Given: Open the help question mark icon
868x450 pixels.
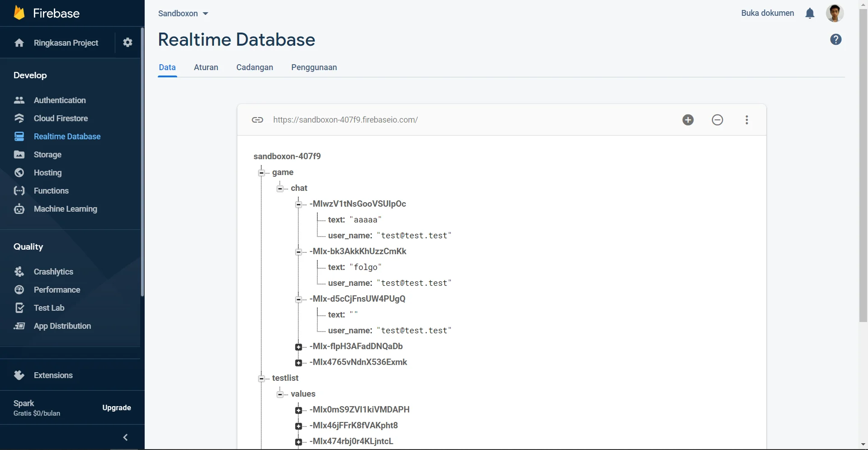Looking at the screenshot, I should [836, 39].
